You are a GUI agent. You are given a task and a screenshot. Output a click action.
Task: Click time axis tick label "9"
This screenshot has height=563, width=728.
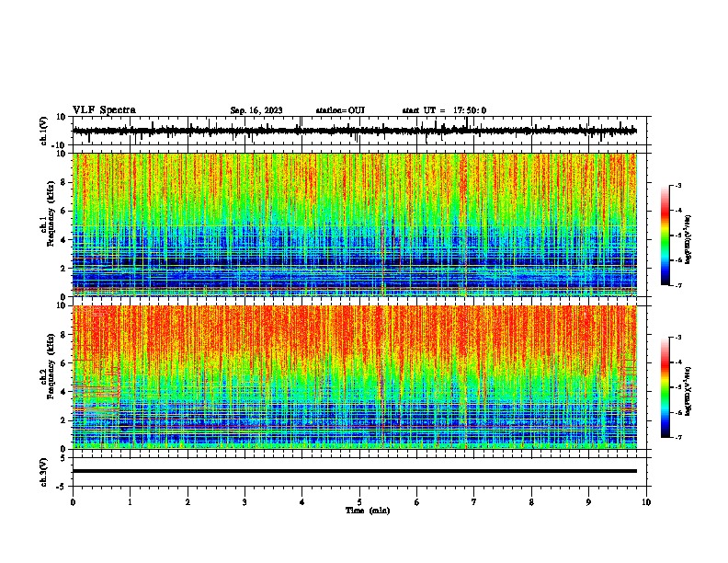tap(588, 502)
